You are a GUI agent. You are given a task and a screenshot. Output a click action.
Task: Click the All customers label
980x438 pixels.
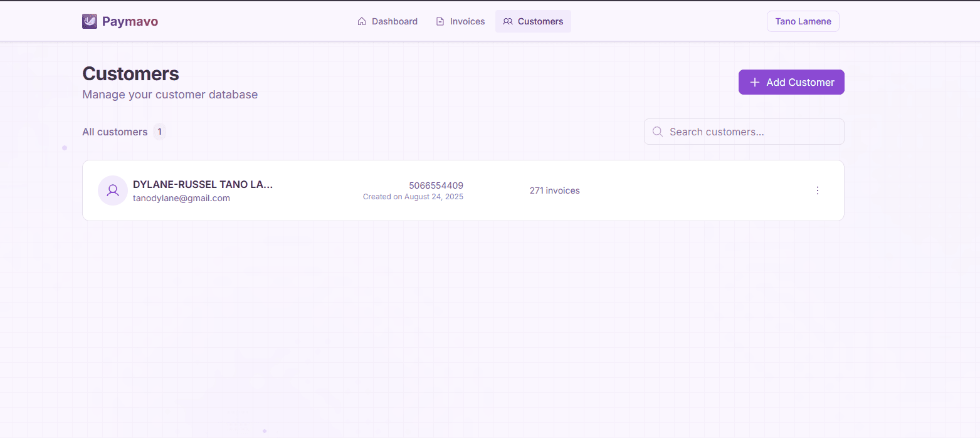(x=115, y=132)
